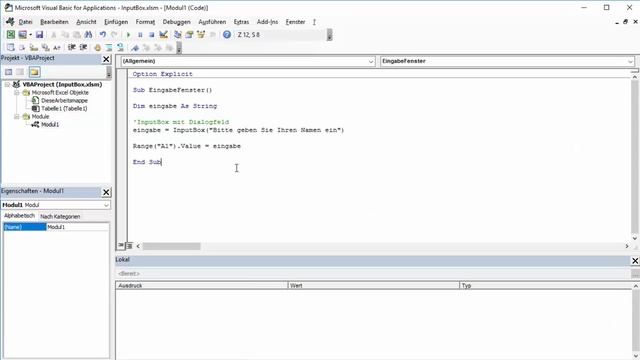Open the Ausführen menu
Screen dimensions: 640x360
click(x=212, y=22)
